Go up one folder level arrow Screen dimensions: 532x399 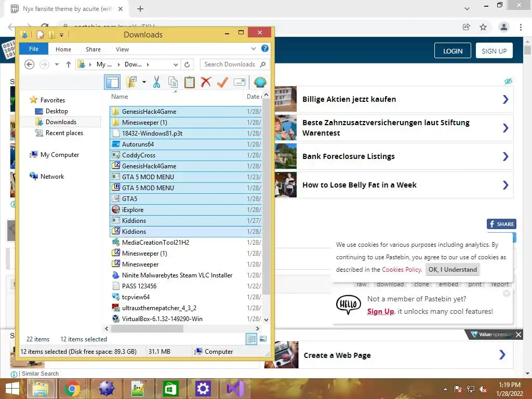[x=69, y=64]
